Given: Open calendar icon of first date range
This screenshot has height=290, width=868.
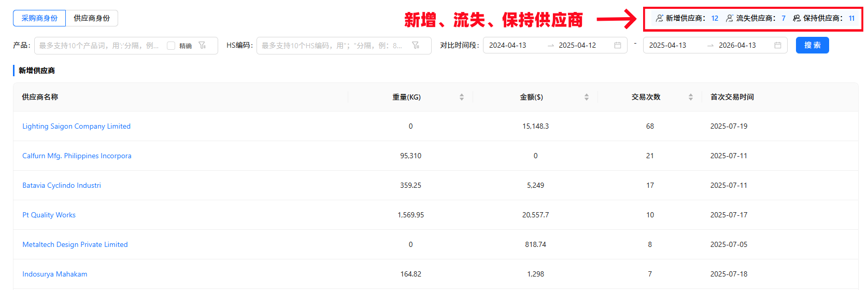Looking at the screenshot, I should tap(618, 46).
